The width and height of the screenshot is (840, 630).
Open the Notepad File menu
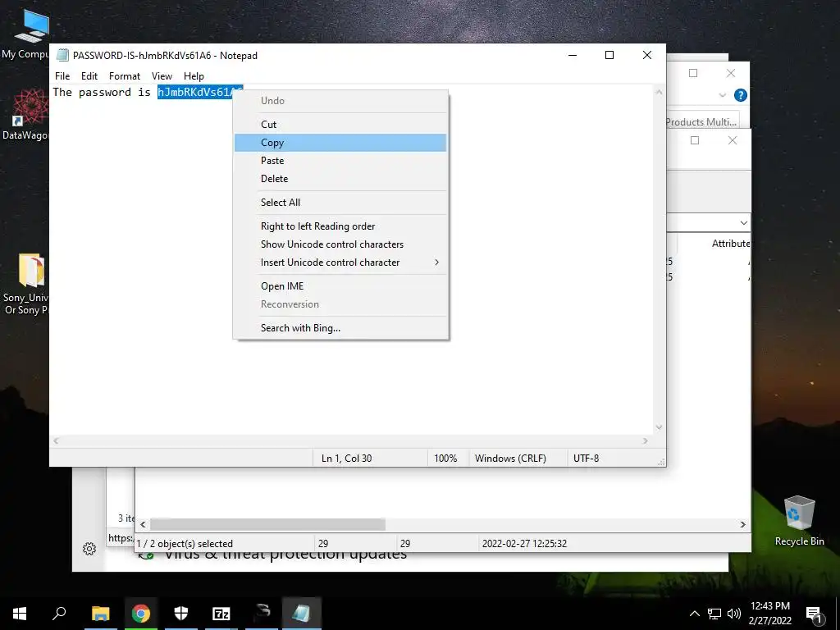(x=62, y=76)
